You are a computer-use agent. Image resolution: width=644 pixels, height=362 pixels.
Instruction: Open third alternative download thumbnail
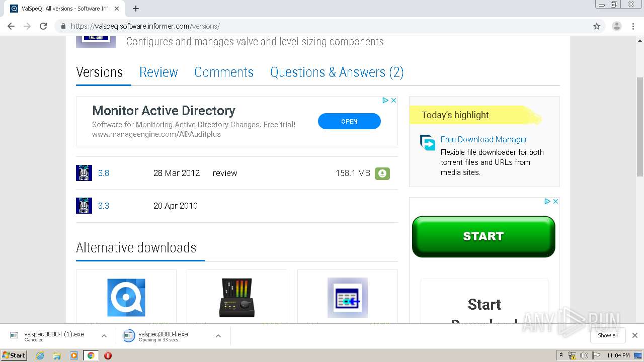348,297
